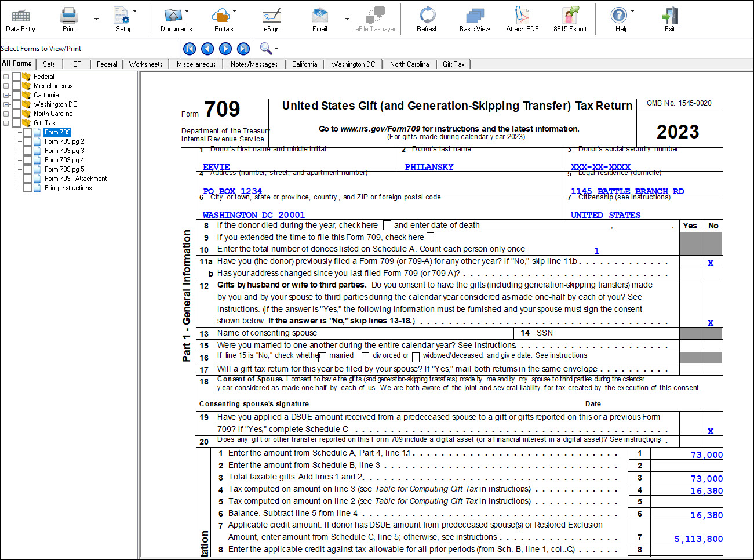
Task: Check the Washington DC folder checkbox
Action: [x=17, y=104]
